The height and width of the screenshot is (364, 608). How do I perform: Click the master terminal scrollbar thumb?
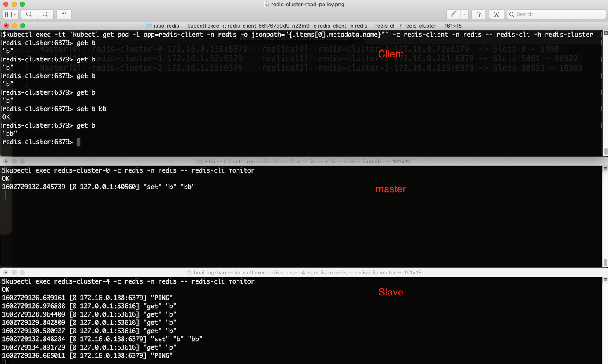(606, 262)
